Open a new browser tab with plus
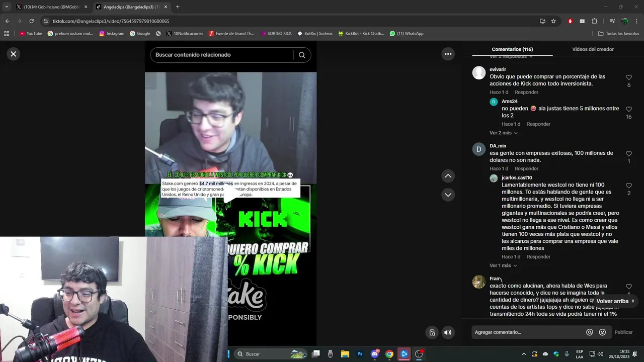The image size is (644, 362). pos(178,7)
